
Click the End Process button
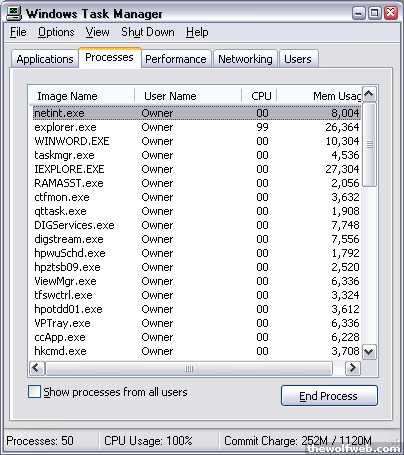pos(329,396)
